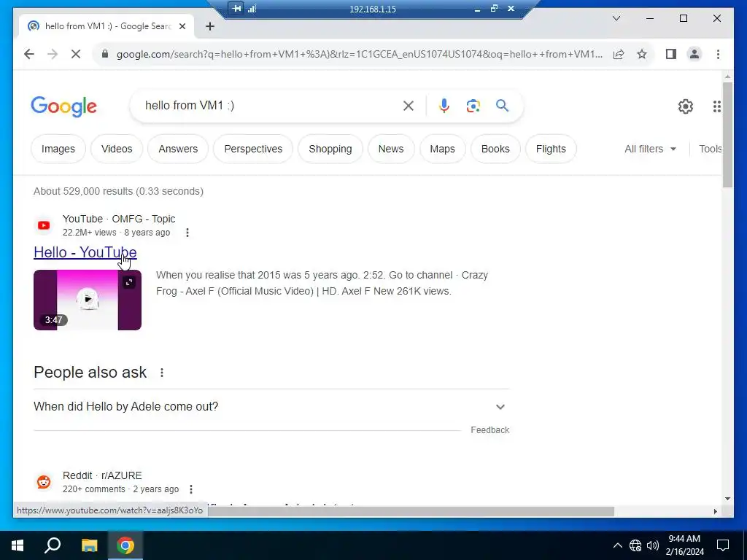
Task: Open options for the YouTube result
Action: 187,233
